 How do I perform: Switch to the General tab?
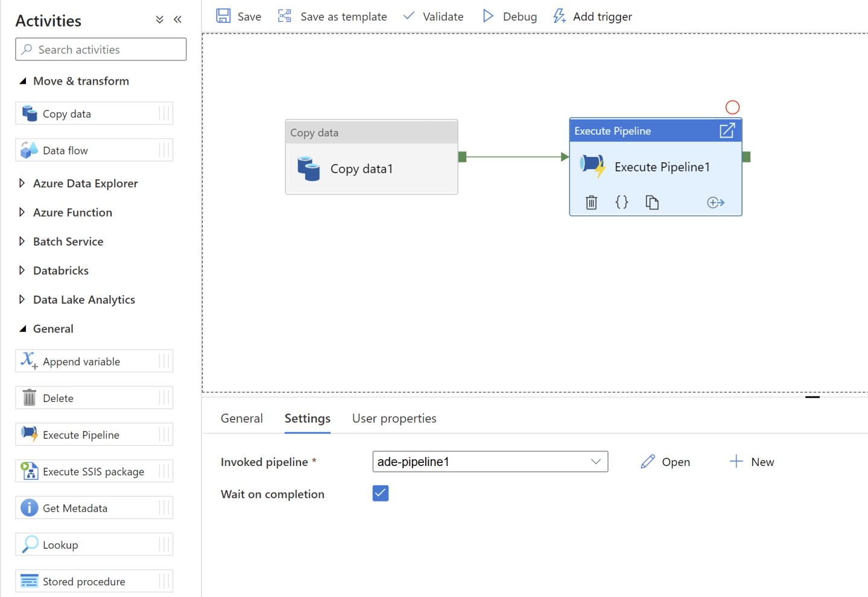click(242, 418)
